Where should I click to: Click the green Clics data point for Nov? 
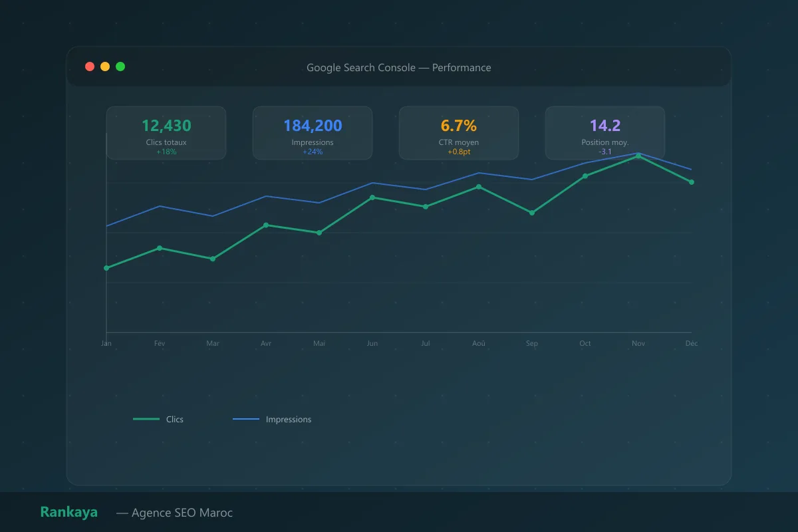tap(638, 156)
